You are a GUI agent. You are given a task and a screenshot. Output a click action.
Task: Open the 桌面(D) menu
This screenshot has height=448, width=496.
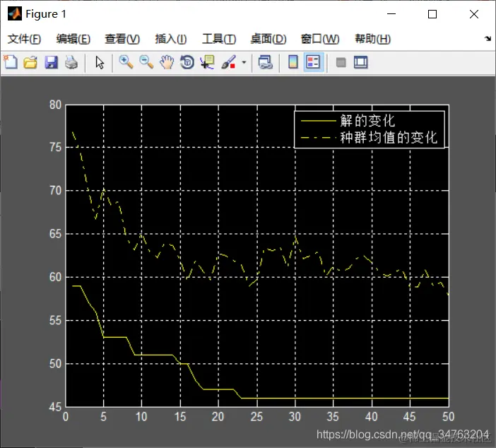268,39
